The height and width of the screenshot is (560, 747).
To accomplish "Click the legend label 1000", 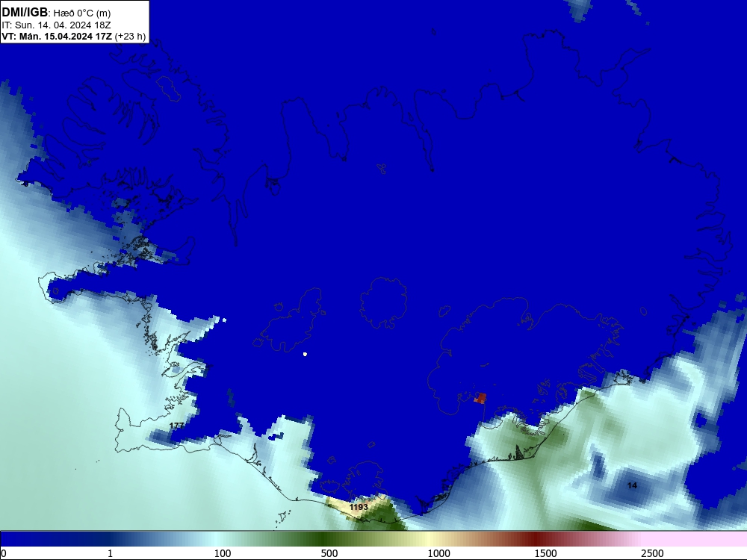I will 438,553.
